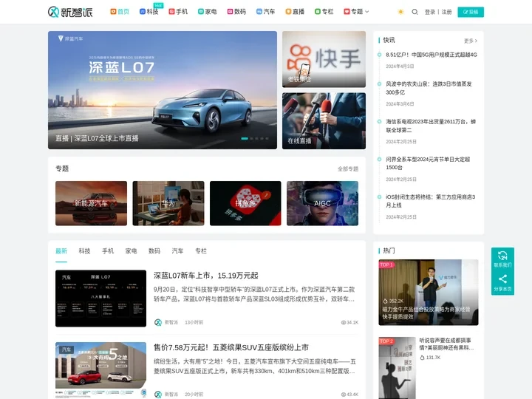
Task: Open news 风波中的农夫山泉 item
Action: pyautogui.click(x=429, y=88)
